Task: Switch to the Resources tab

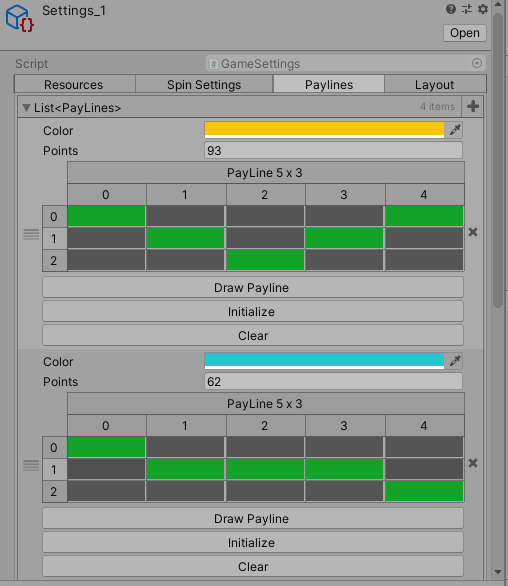Action: pyautogui.click(x=75, y=84)
